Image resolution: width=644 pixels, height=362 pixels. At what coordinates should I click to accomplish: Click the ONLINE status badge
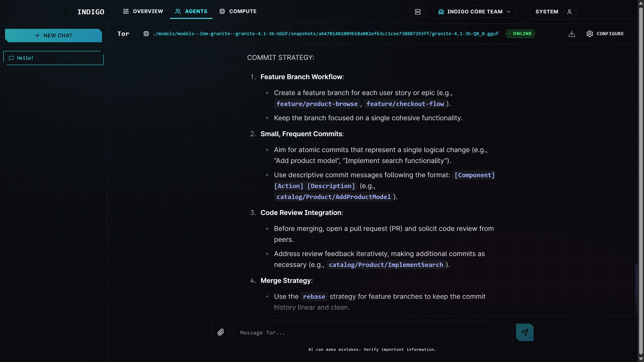coord(520,34)
